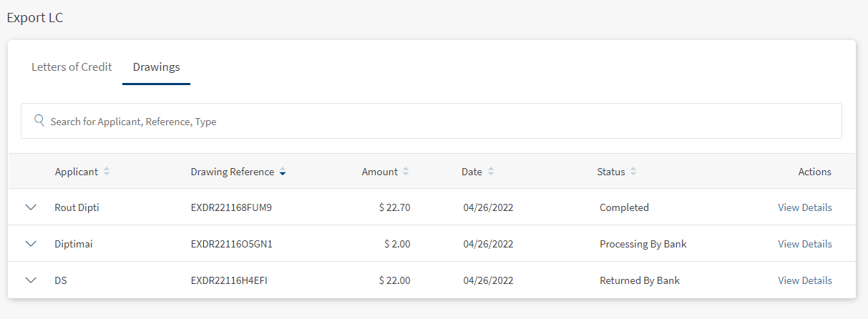
Task: Click the search magnifier icon
Action: coord(39,120)
